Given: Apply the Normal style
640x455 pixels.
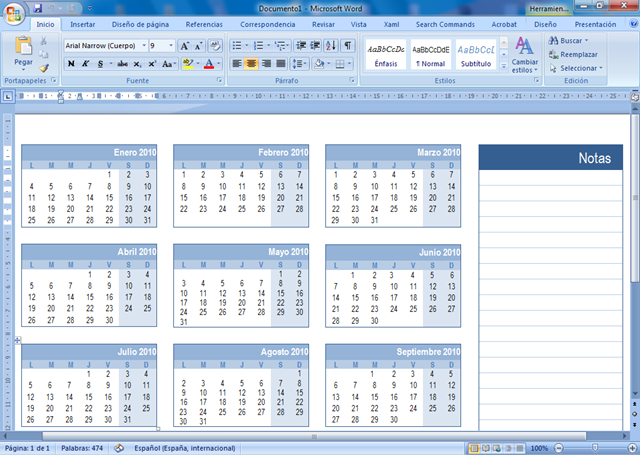Looking at the screenshot, I should pos(431,55).
